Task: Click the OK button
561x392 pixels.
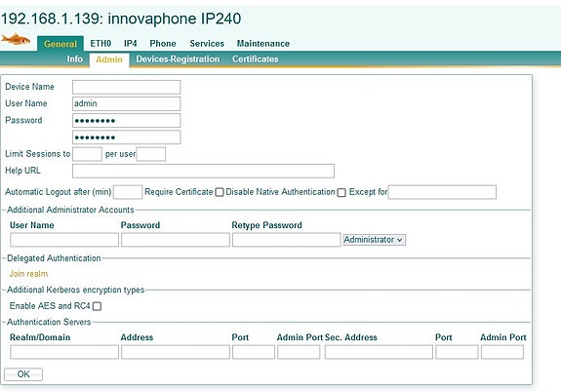Action: tap(23, 374)
